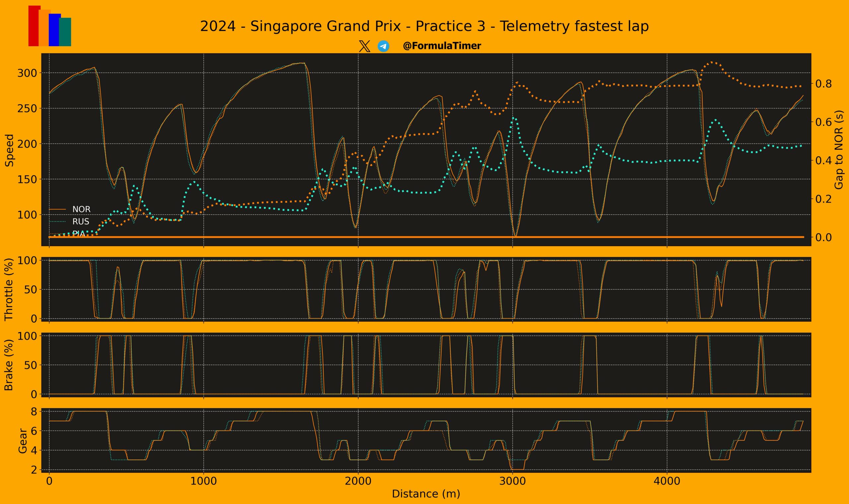Click the 1000 tick on Distance axis
This screenshot has height=504, width=849.
pyautogui.click(x=204, y=481)
